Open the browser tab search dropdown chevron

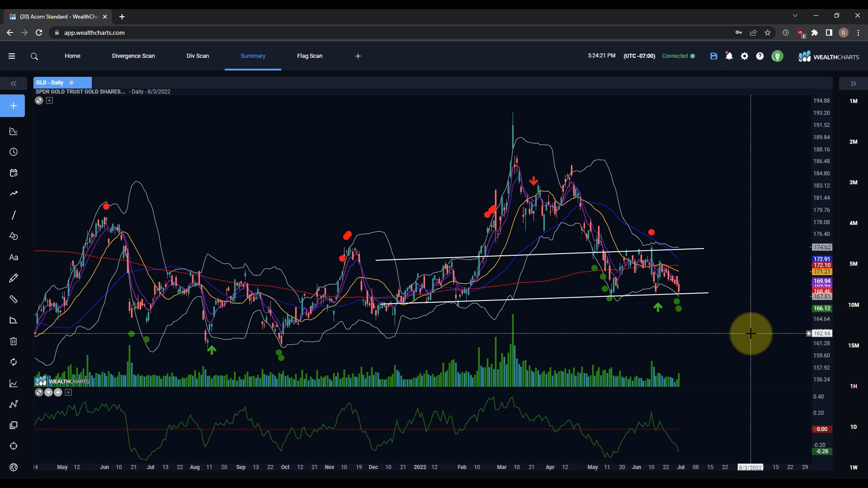coord(795,16)
